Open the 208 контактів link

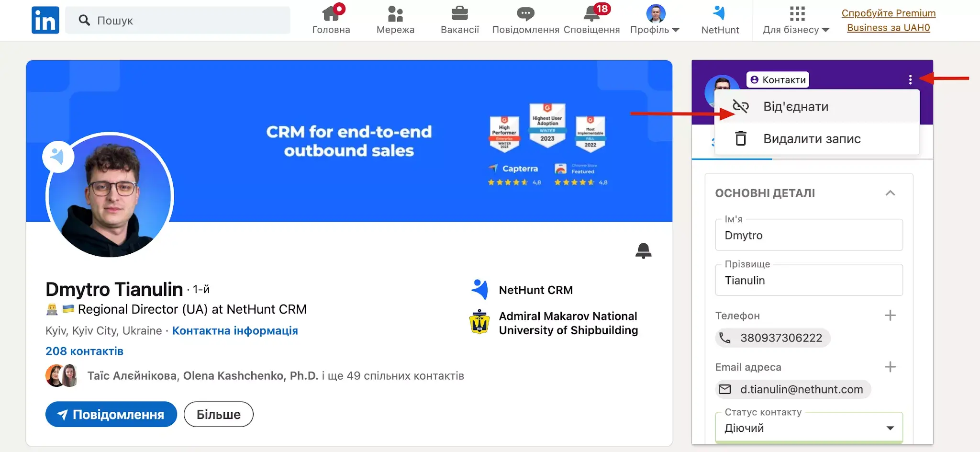(x=84, y=351)
